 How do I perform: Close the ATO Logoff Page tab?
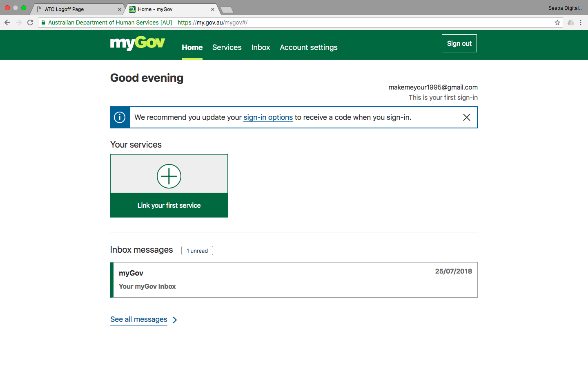coord(120,9)
